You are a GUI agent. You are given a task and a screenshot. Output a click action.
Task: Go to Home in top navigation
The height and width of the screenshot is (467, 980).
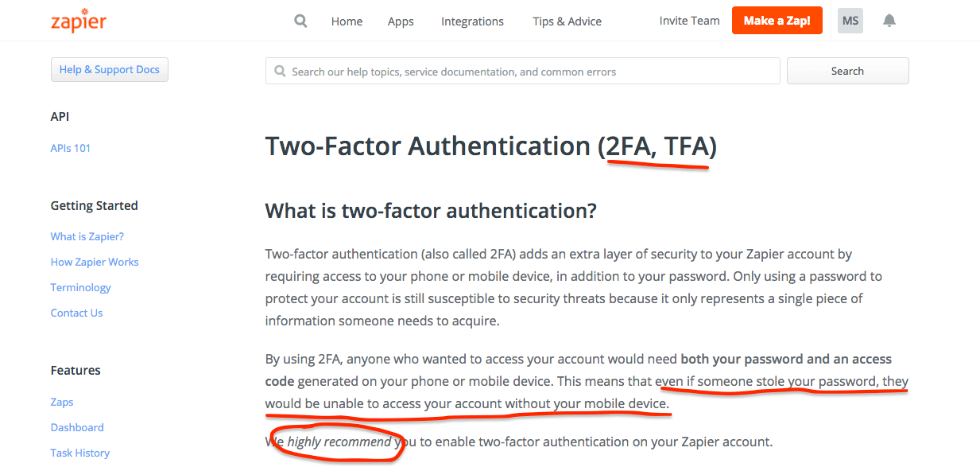click(x=347, y=21)
